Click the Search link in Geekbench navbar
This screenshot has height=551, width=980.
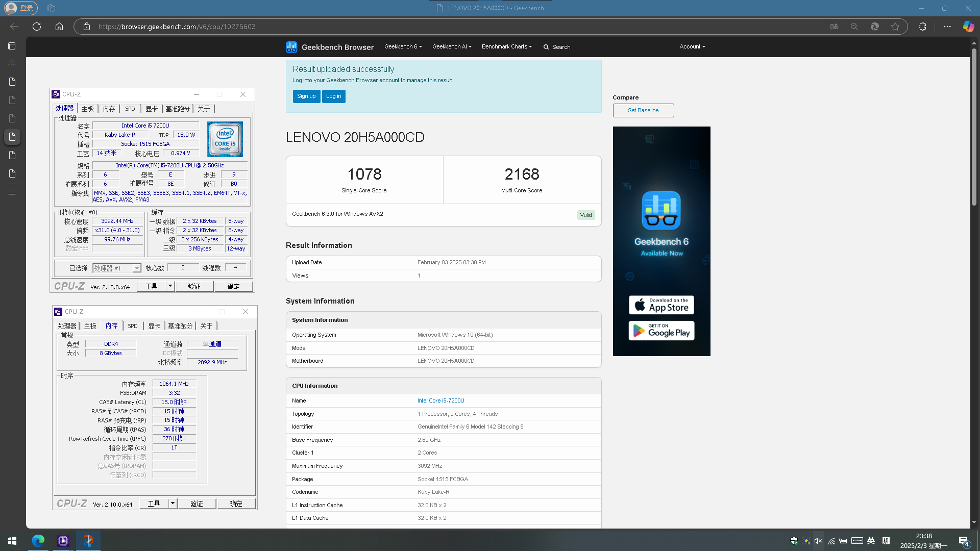tap(561, 47)
